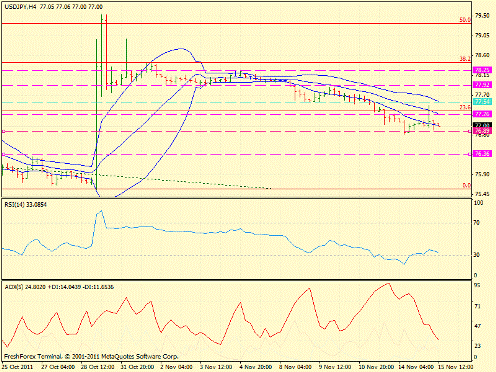Screen dimensions: 496x372
Task: Select the 79.05 price axis label
Action: point(482,35)
